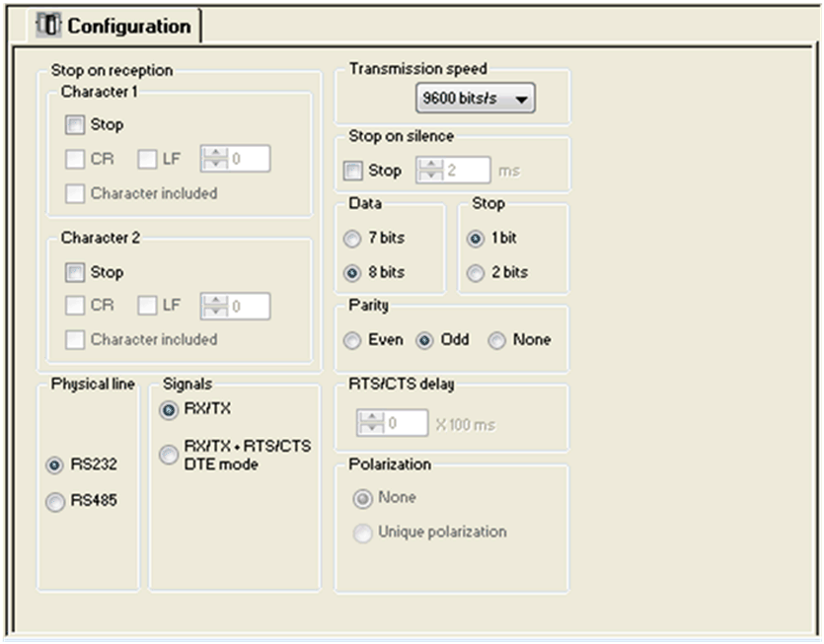Set parity to Odd
Image resolution: width=824 pixels, height=644 pixels.
424,340
